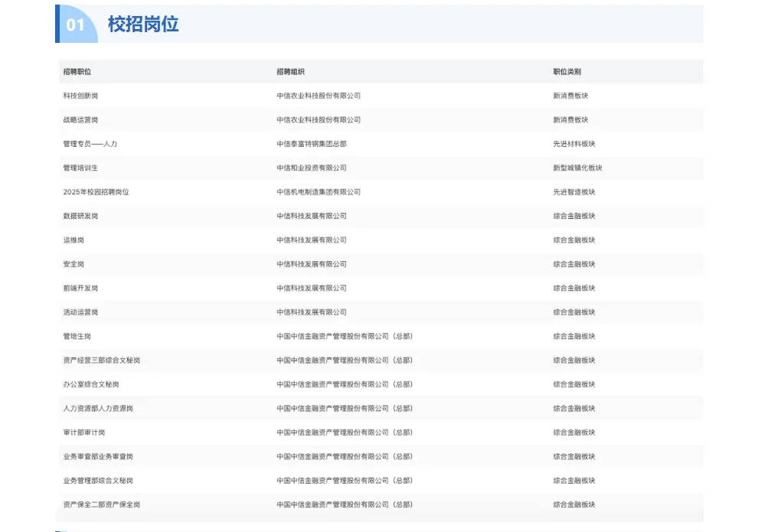Click 中信科技发展有限公司 in the 前端开发岗 row

(312, 289)
